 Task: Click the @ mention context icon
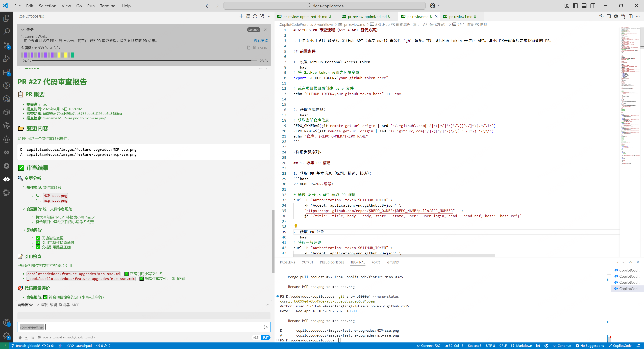pyautogui.click(x=20, y=338)
